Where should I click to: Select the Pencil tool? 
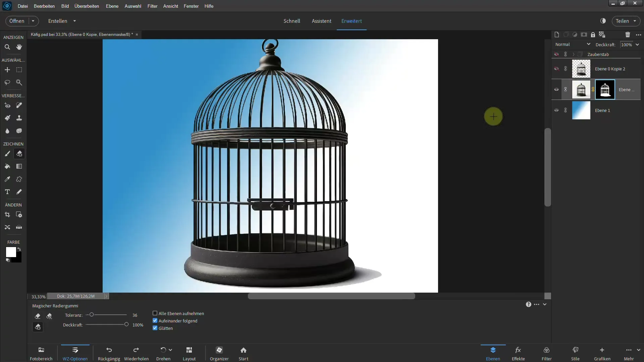[19, 192]
